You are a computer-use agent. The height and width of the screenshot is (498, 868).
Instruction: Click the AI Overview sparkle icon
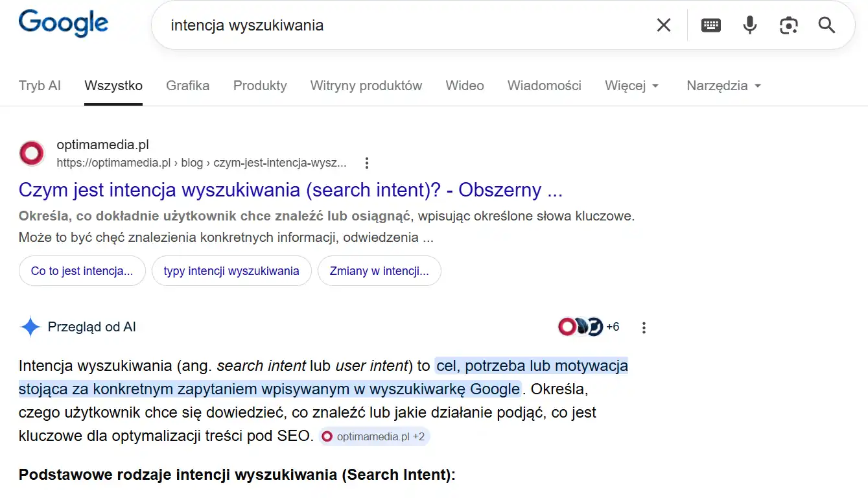[x=29, y=327]
